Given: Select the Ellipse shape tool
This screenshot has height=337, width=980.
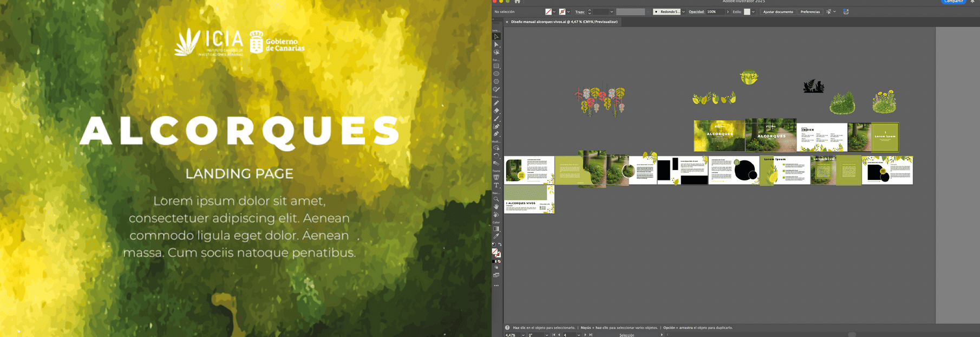Looking at the screenshot, I should [496, 74].
